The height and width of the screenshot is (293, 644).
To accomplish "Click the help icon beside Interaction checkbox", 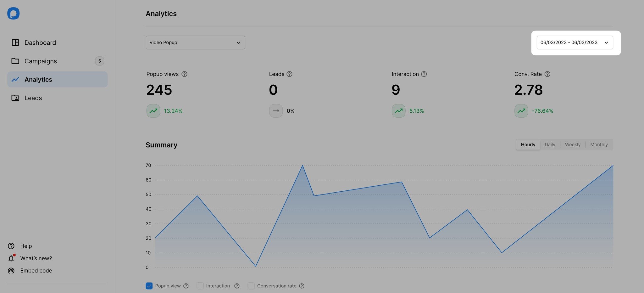I will coord(237,286).
